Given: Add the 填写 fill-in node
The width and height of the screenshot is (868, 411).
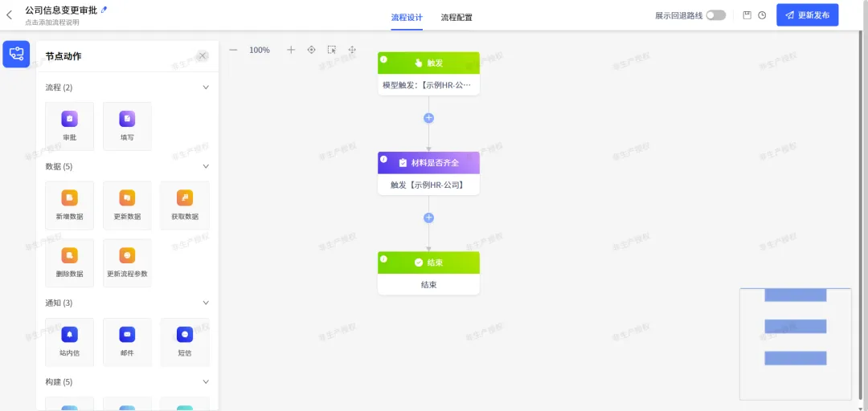Looking at the screenshot, I should 127,125.
